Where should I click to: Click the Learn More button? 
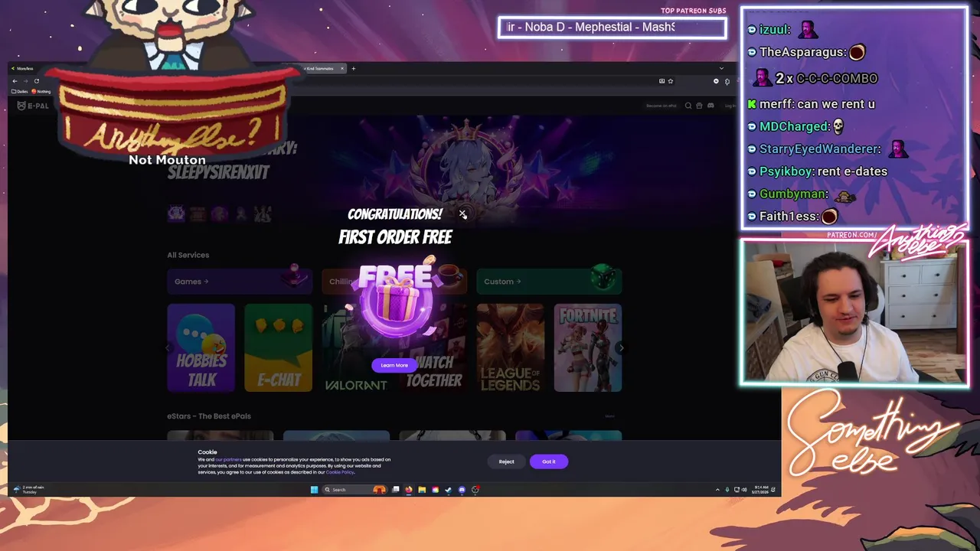point(394,365)
